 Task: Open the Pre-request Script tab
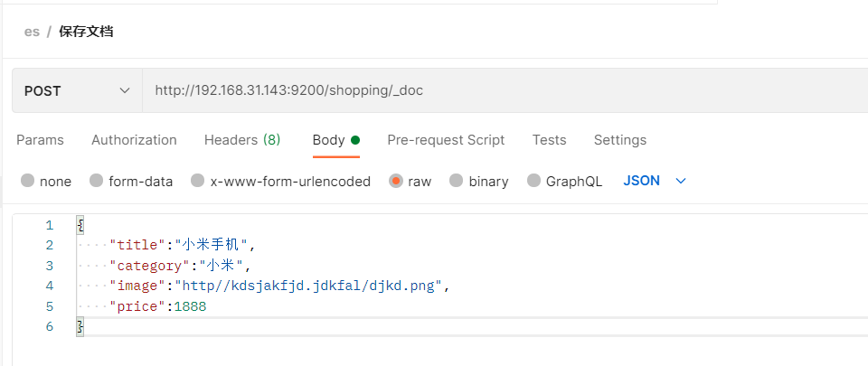point(446,140)
